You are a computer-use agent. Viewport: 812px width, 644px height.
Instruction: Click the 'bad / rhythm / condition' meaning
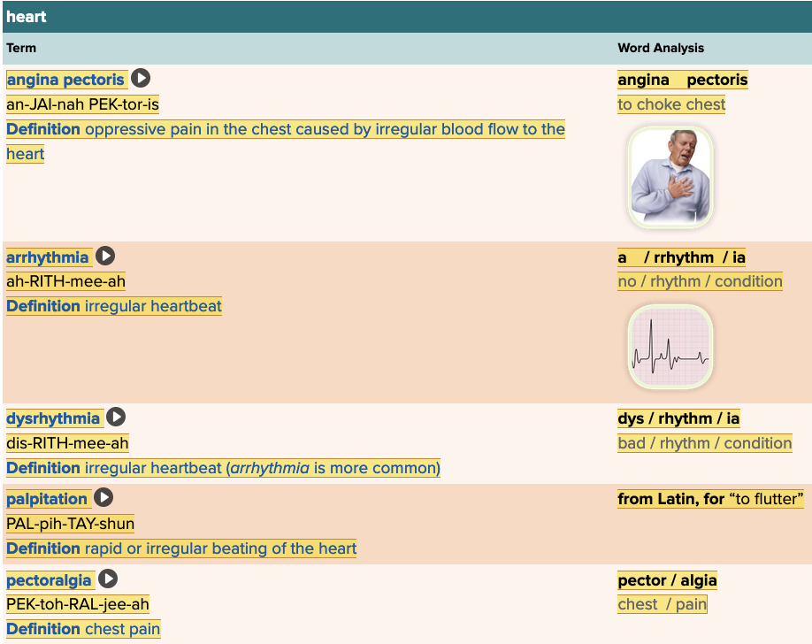[704, 443]
